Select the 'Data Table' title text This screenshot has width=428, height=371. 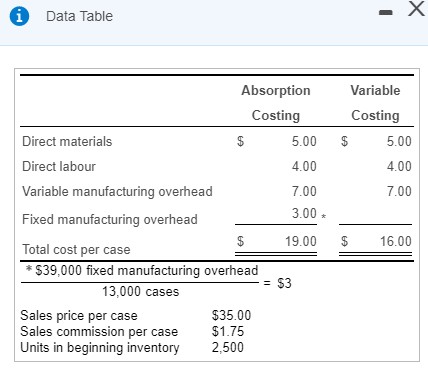79,16
